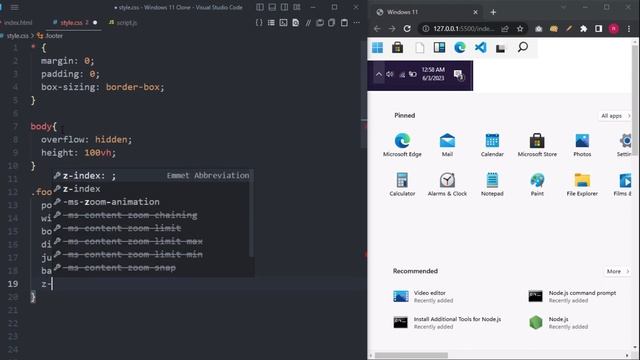Select the -ms-content-zoom-chaining suggestion
This screenshot has width=640, height=360.
[152, 215]
